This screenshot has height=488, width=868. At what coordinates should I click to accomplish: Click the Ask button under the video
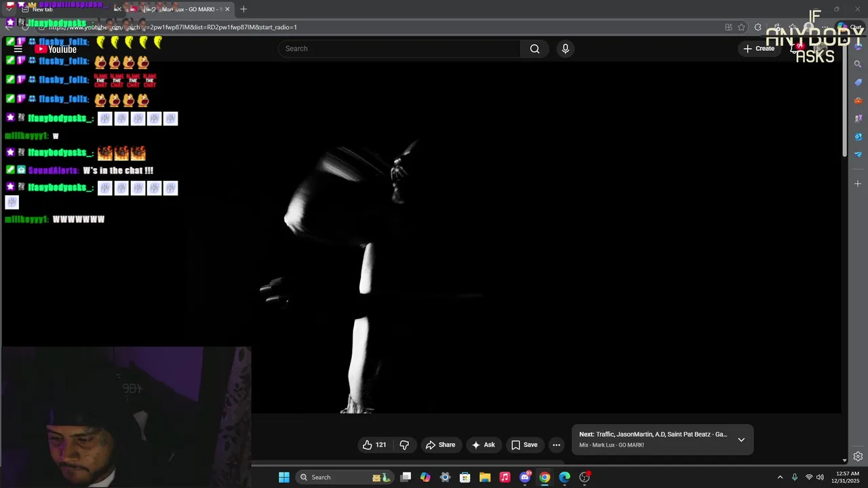coord(484,445)
